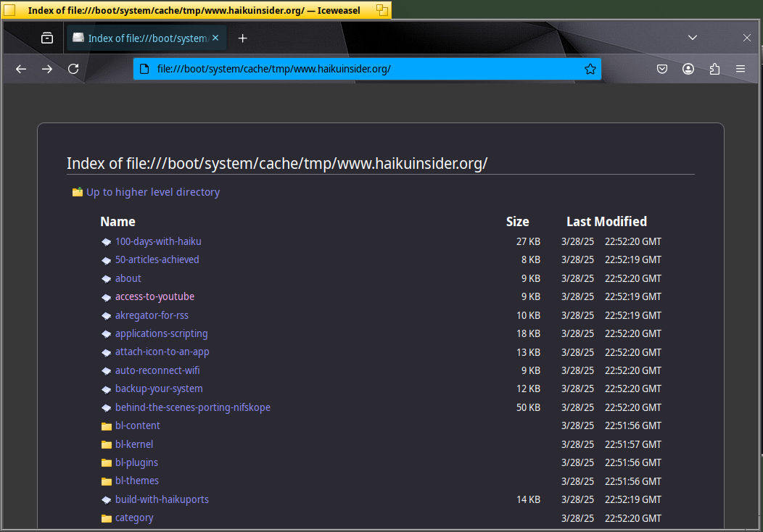Screen dimensions: 763x532
Task: Click the Iceweasel yellow window title tab
Action: (196, 10)
